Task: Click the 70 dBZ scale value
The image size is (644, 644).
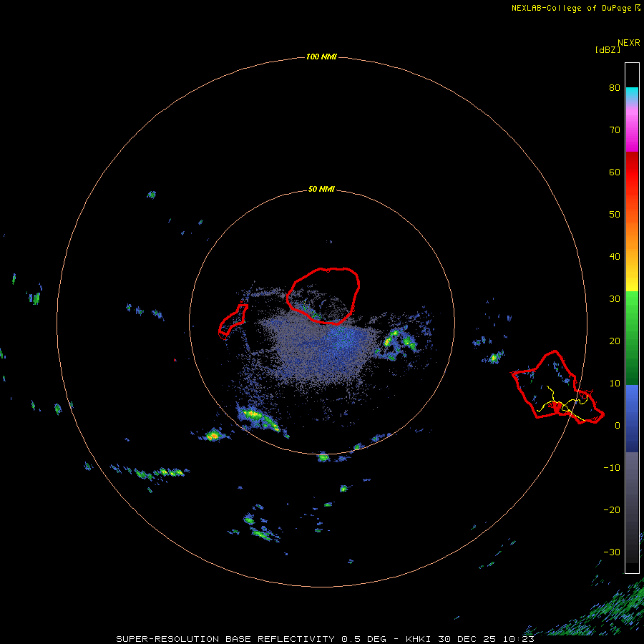Action: tap(615, 130)
